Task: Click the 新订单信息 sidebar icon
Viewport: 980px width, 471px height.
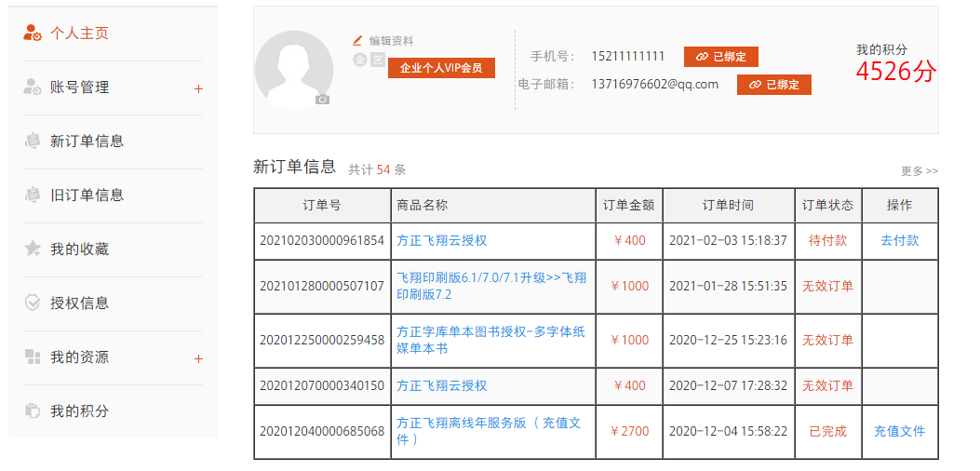Action: (x=33, y=141)
